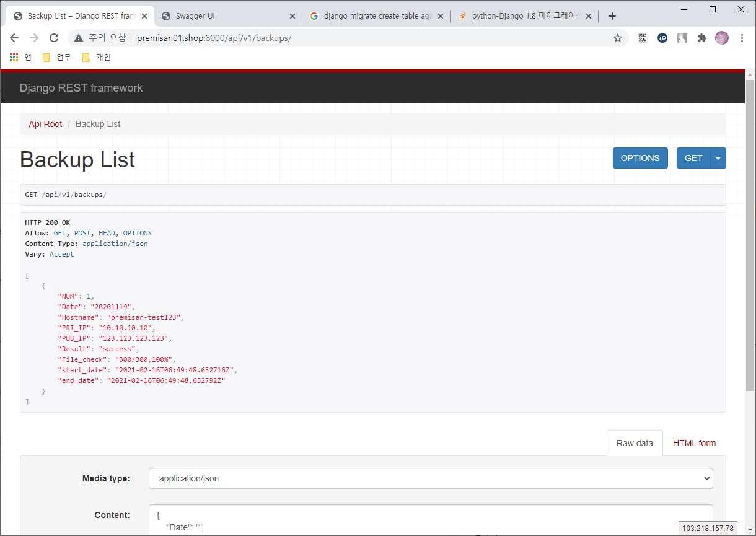
Task: Open the Media type application/json dropdown
Action: click(x=431, y=478)
